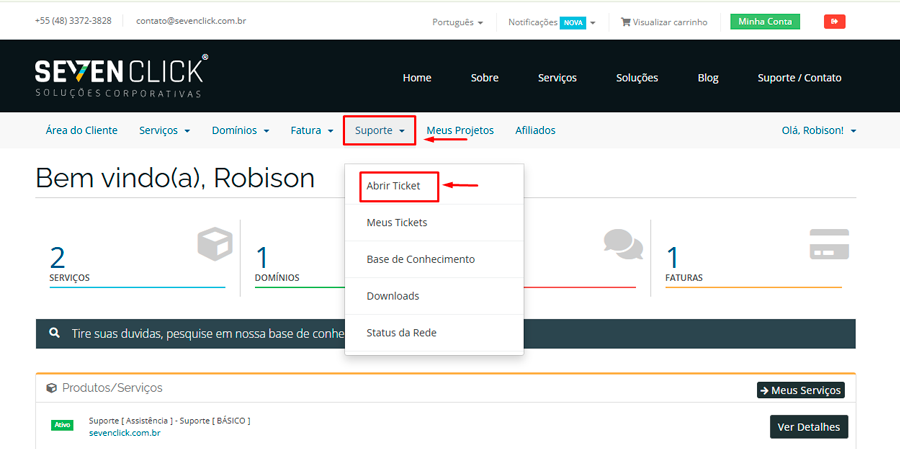Image resolution: width=900 pixels, height=449 pixels.
Task: Open the sevenclick.com.br service link
Action: pos(124,433)
